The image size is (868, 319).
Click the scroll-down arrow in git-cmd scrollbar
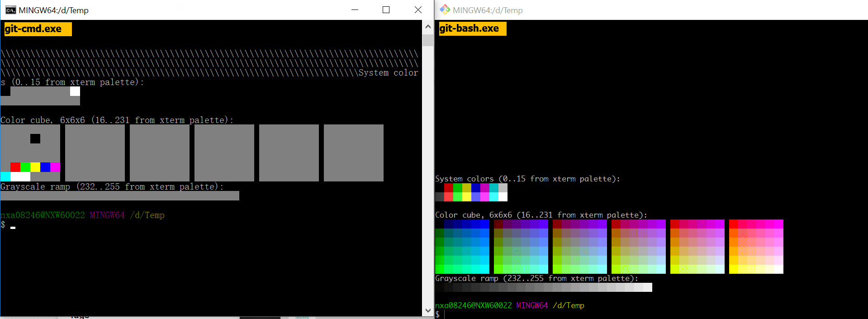(x=428, y=310)
